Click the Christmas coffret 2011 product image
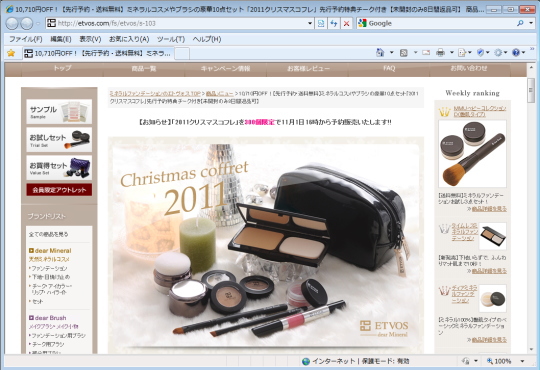The width and height of the screenshot is (540, 370). (266, 245)
